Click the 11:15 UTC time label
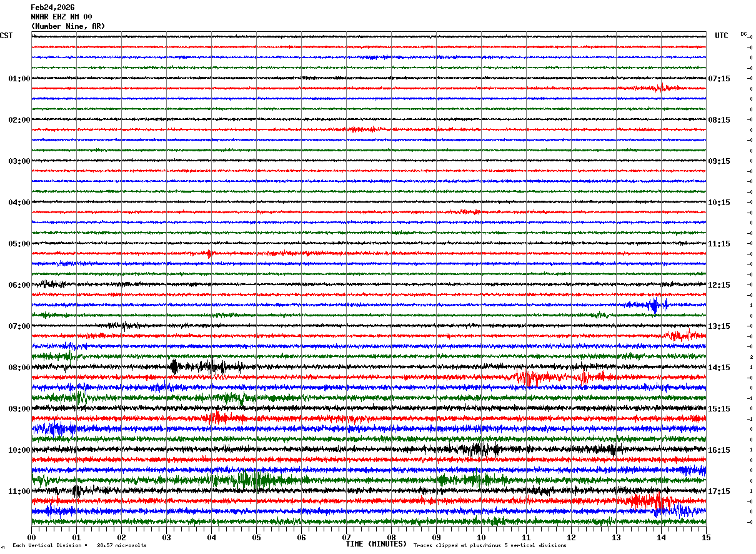Image resolution: width=756 pixels, height=554 pixels. [x=719, y=244]
